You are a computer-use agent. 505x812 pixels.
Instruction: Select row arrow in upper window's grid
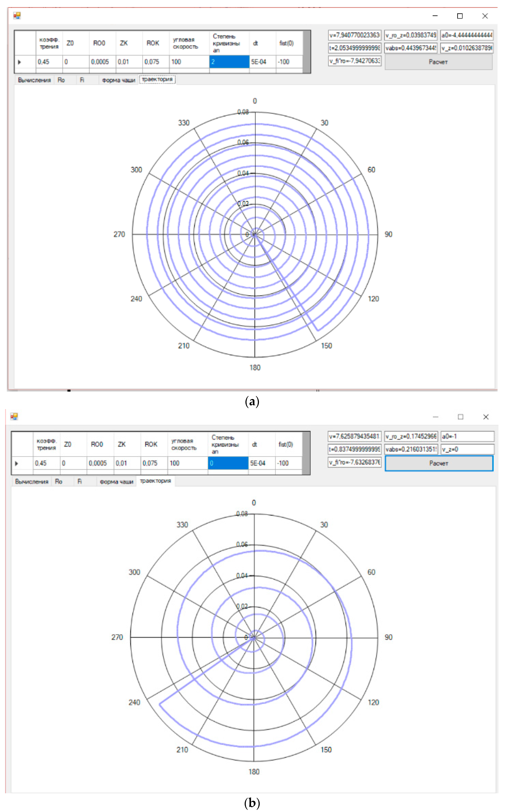pyautogui.click(x=19, y=62)
